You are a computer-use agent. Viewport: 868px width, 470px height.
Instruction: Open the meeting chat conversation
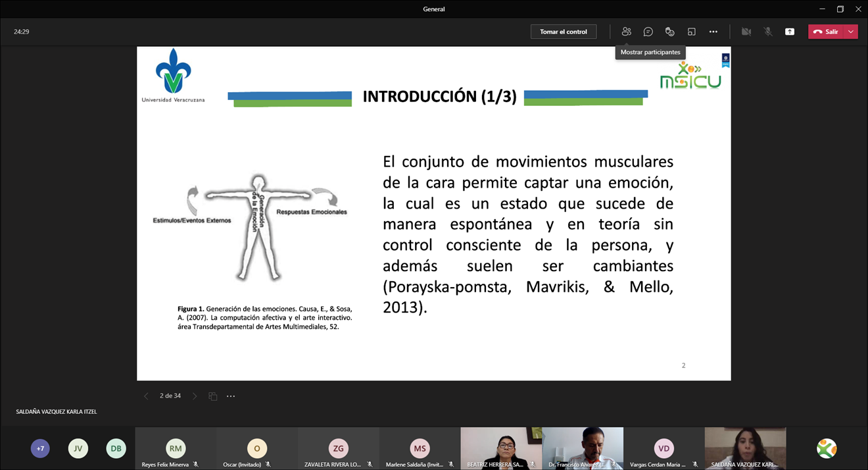[x=648, y=32]
